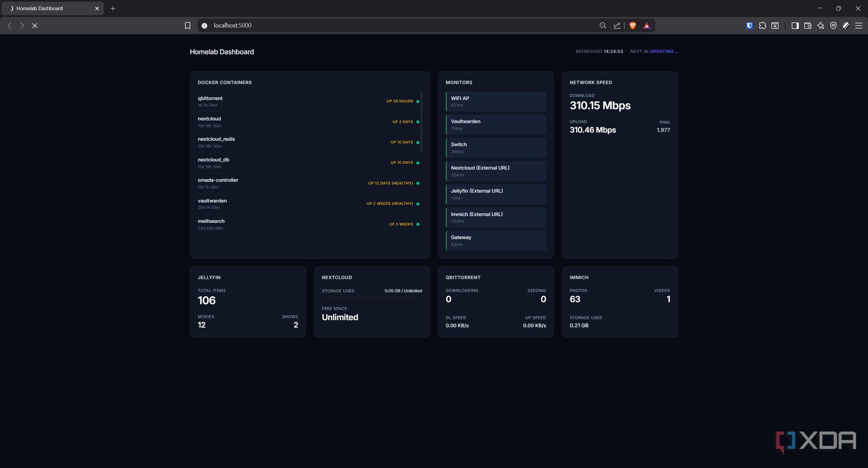The height and width of the screenshot is (468, 868).
Task: Select the nextcloud_redis container name
Action: [x=216, y=139]
